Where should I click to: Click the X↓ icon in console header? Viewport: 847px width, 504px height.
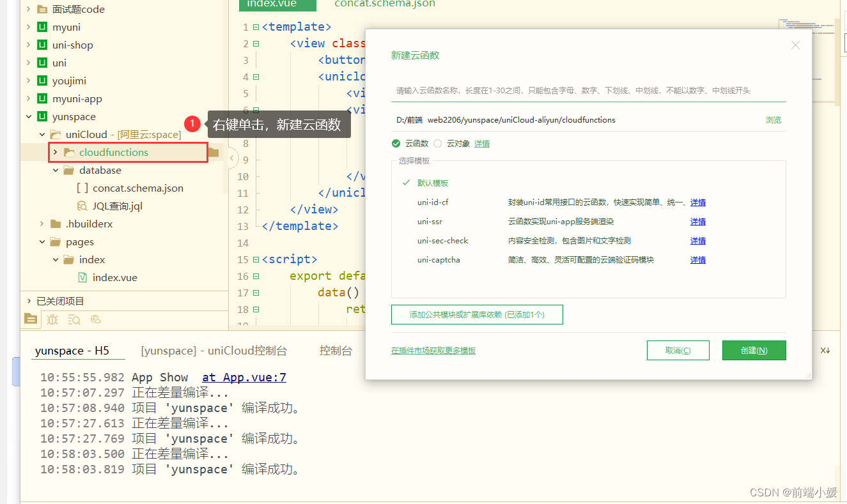coord(825,350)
